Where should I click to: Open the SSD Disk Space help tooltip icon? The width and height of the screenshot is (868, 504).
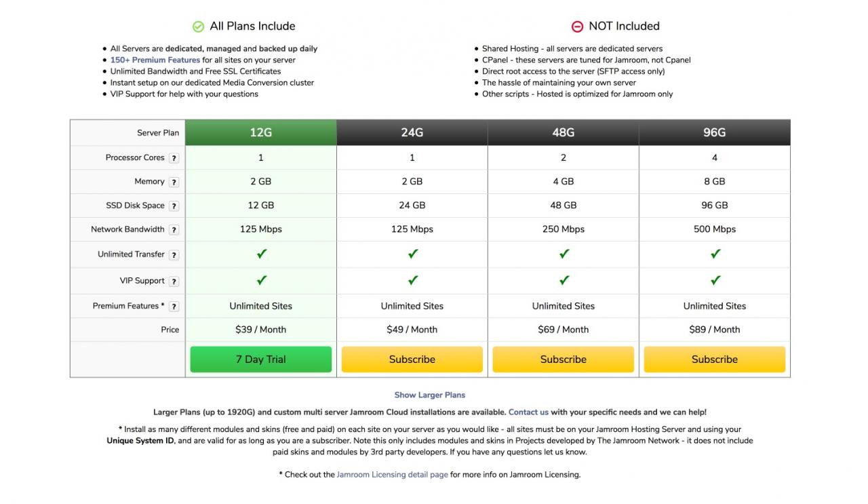coord(174,206)
